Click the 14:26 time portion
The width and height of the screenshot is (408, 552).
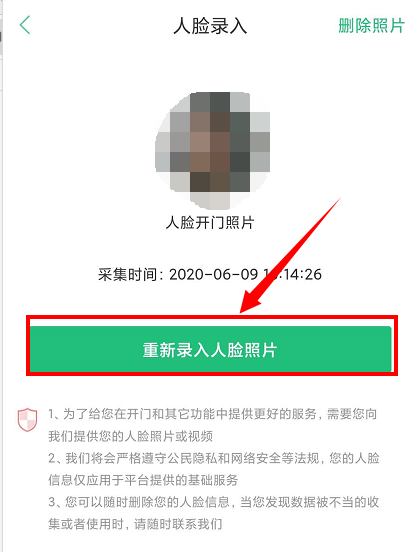click(302, 275)
